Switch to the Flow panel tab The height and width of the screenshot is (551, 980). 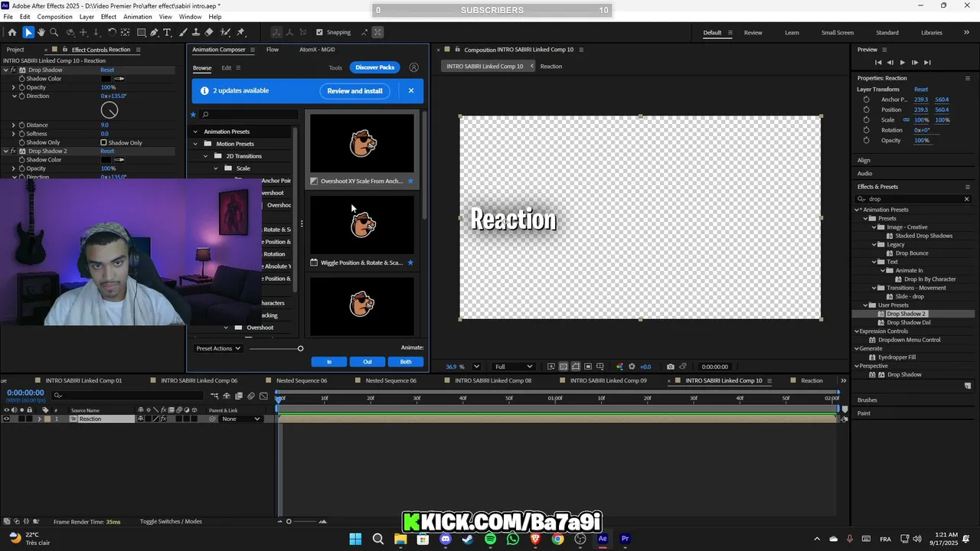273,50
